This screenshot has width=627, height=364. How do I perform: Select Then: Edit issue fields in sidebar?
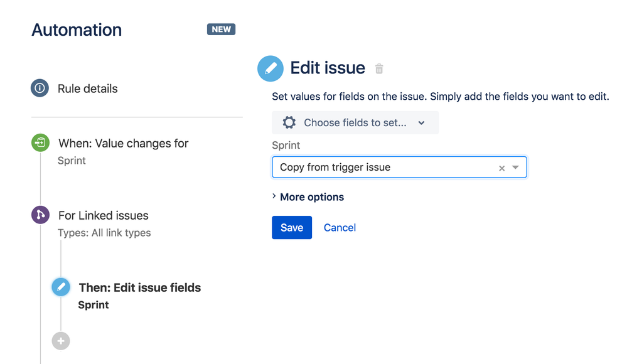point(139,287)
